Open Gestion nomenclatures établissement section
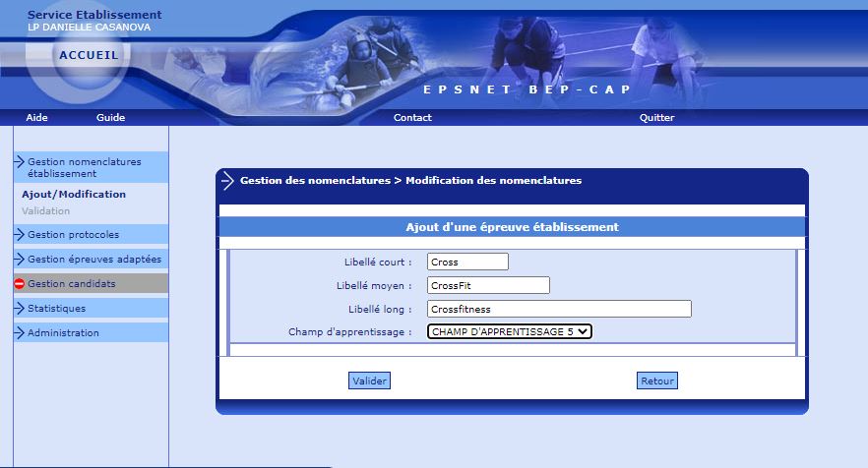Image resolution: width=868 pixels, height=468 pixels. tap(91, 167)
